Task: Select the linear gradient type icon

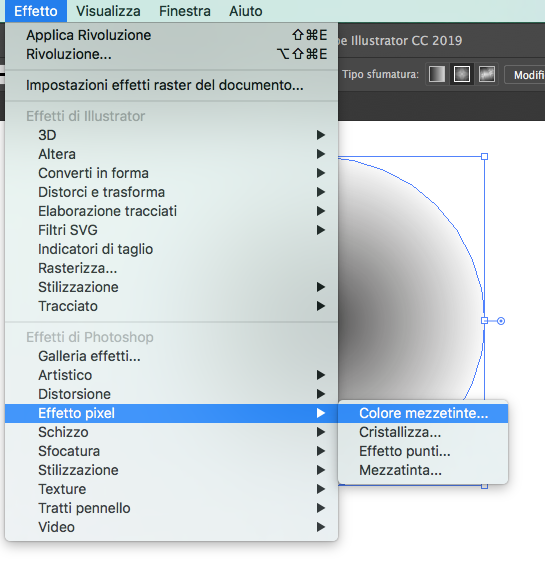Action: [437, 74]
